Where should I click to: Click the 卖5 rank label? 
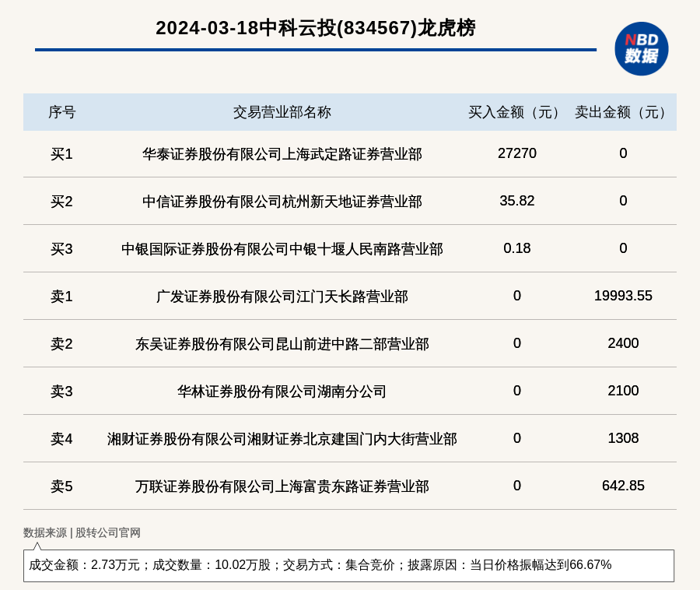coord(61,486)
